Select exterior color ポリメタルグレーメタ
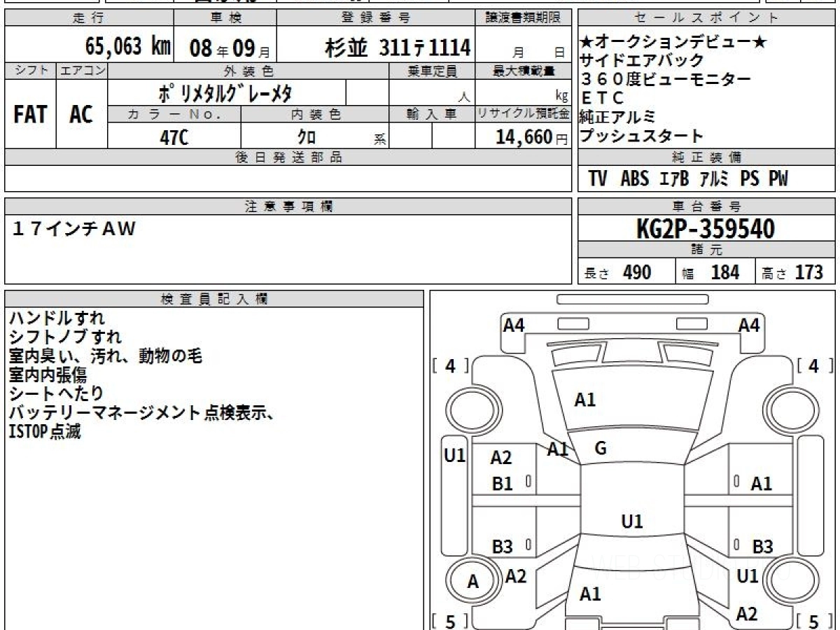The width and height of the screenshot is (840, 630). pyautogui.click(x=225, y=92)
